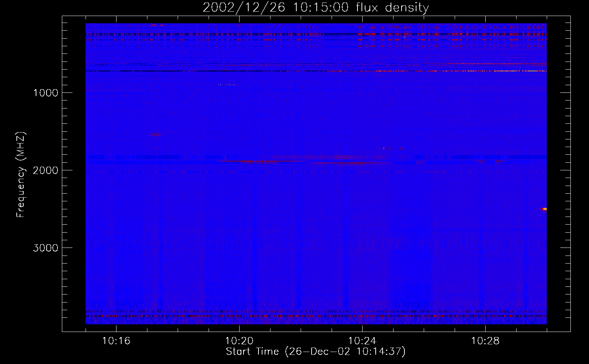This screenshot has height=364, width=589.
Task: Select the 2000 frequency axis label
Action: tap(46, 170)
